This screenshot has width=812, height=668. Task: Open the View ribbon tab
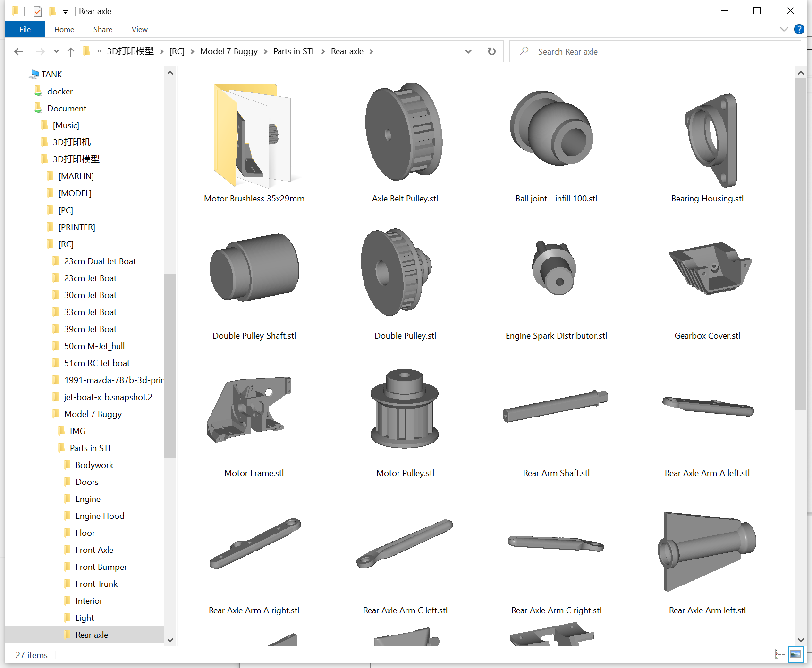(139, 29)
